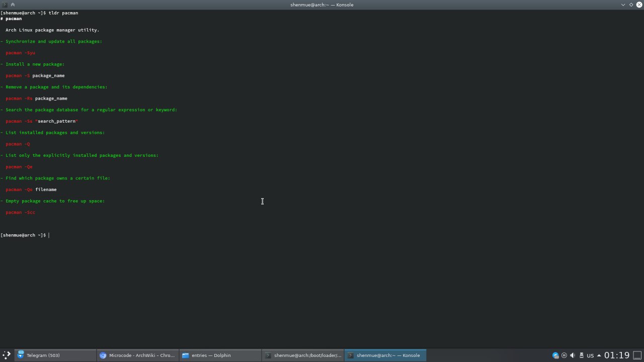644x362 pixels.
Task: Click 'Find which package owns a certain file:' line
Action: click(x=55, y=178)
